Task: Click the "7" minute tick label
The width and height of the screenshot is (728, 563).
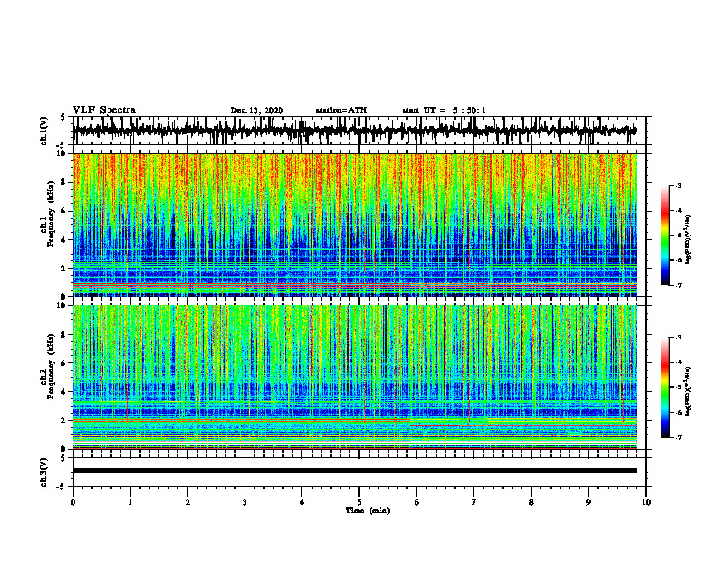Action: coord(474,502)
